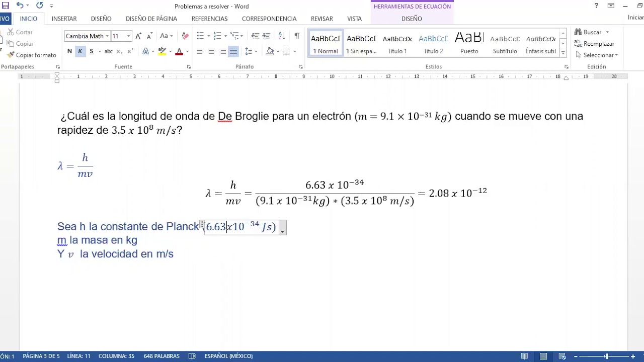Adjust the zoom slider handle
Image resolution: width=644 pixels, height=362 pixels.
point(607,356)
